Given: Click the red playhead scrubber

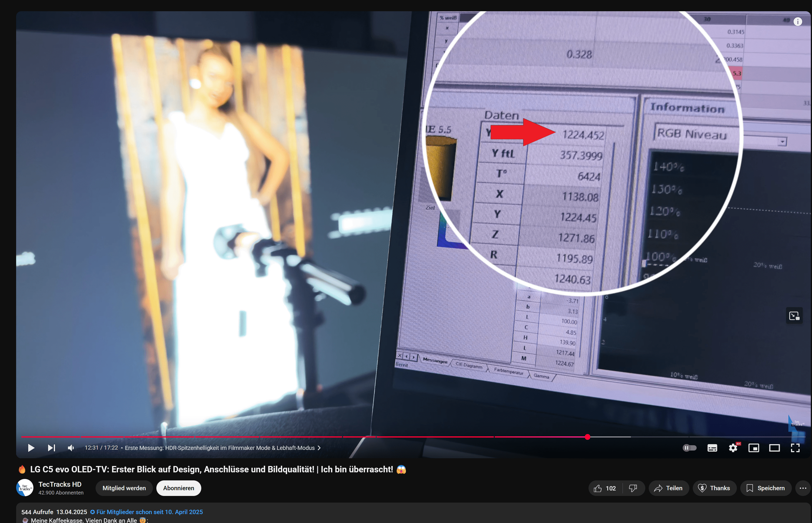Looking at the screenshot, I should (587, 437).
